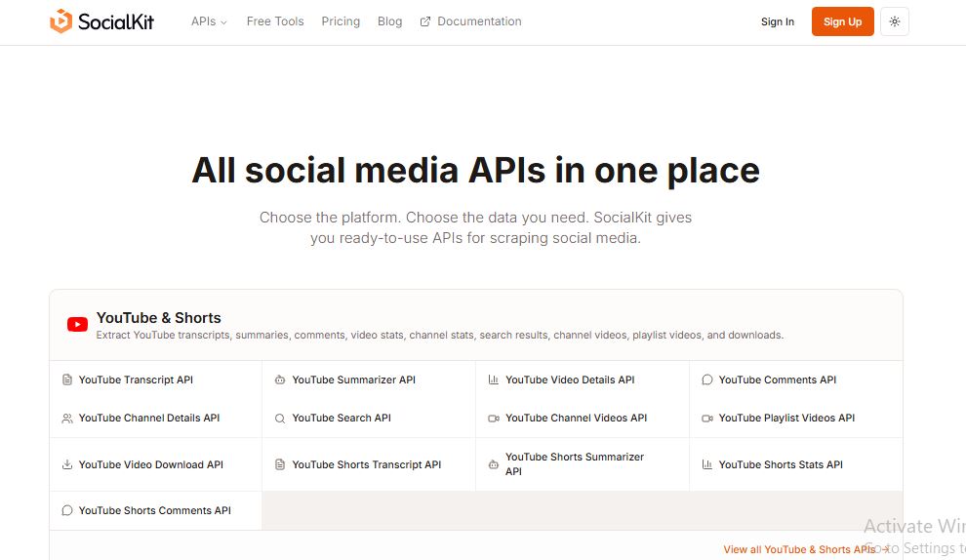Open the YouTube Video Download API link
Screen dimensions: 966x560
click(151, 464)
